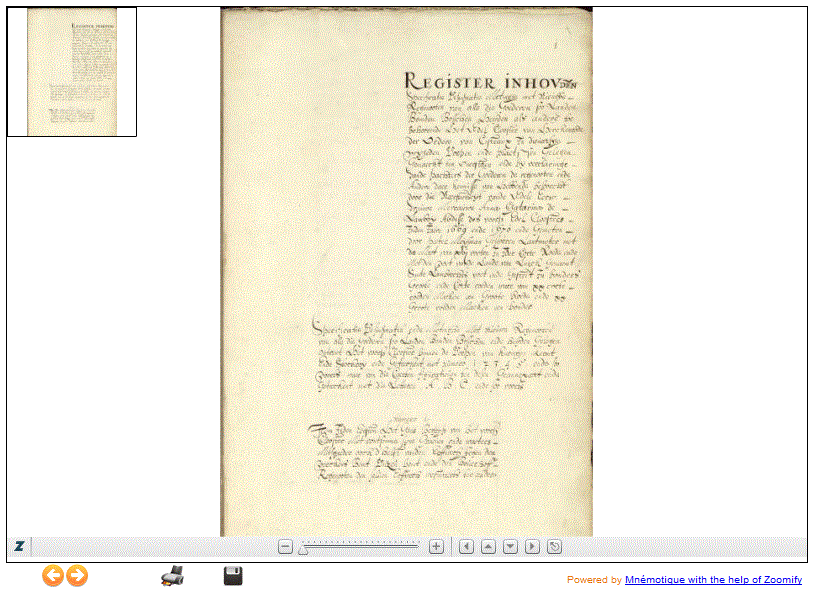The image size is (817, 603).
Task: Click the zoom slider handle
Action: tap(303, 547)
